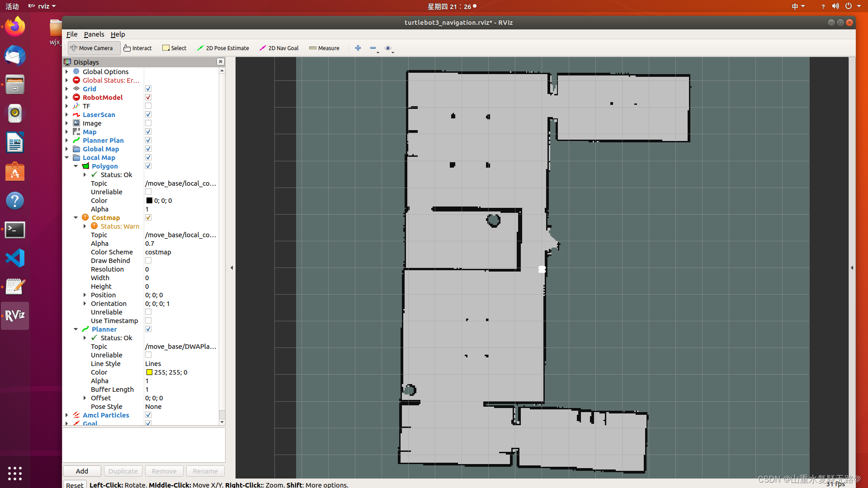Image resolution: width=868 pixels, height=488 pixels.
Task: Click zoom in button on toolbar
Action: 358,47
